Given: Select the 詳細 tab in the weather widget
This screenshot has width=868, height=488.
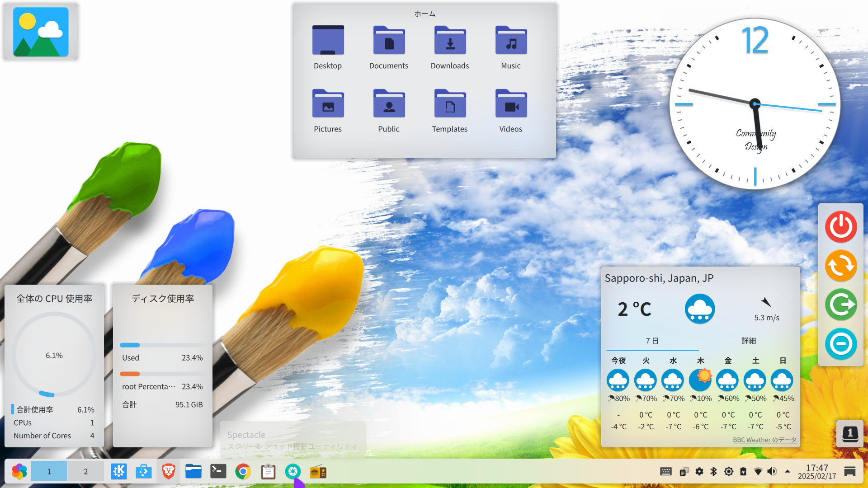Looking at the screenshot, I should click(749, 341).
